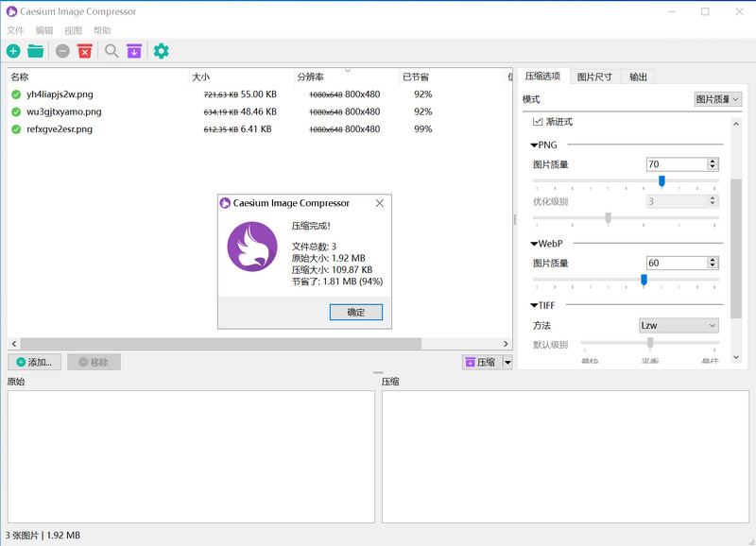This screenshot has height=546, width=756.
Task: Click the green add files plus icon
Action: point(13,51)
